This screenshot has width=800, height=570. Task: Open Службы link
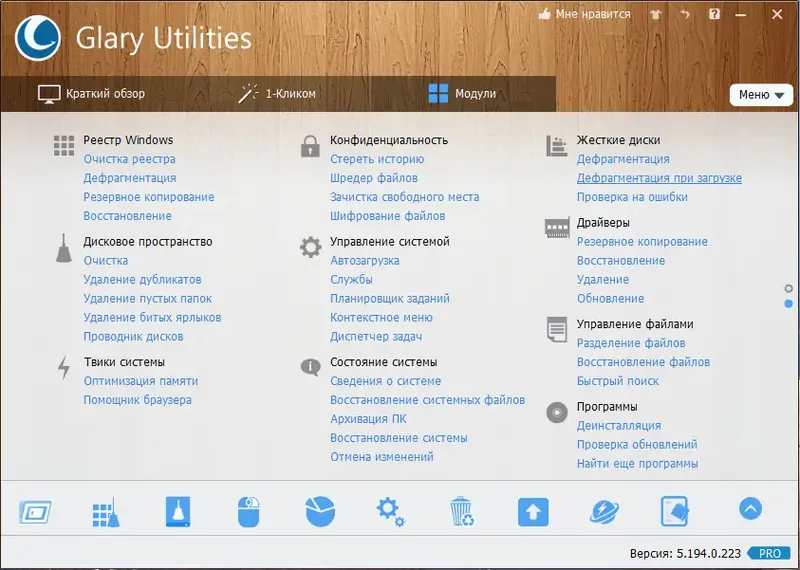352,280
